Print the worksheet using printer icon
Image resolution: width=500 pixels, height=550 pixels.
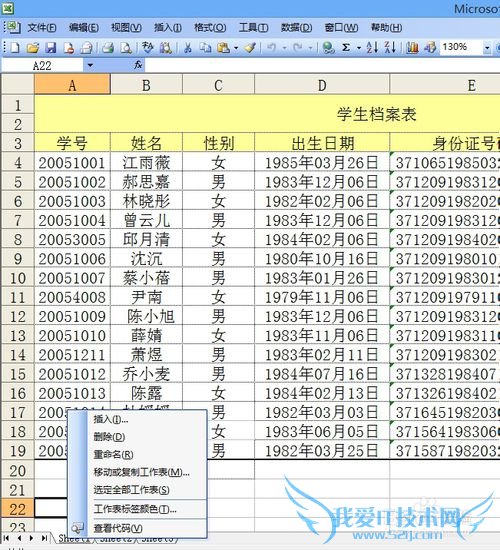click(108, 47)
